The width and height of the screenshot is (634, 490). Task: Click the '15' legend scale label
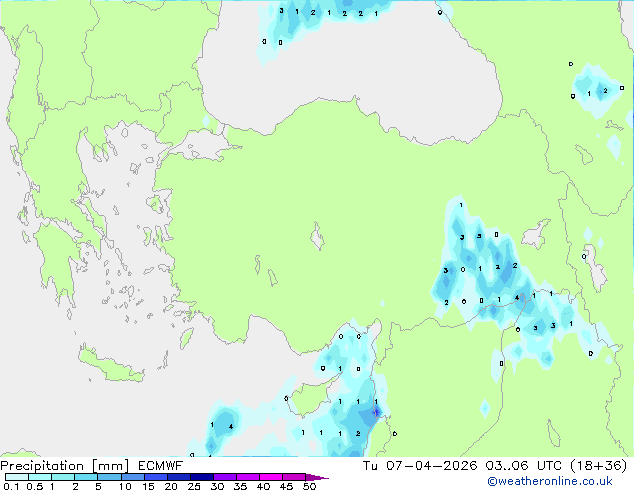click(x=148, y=486)
